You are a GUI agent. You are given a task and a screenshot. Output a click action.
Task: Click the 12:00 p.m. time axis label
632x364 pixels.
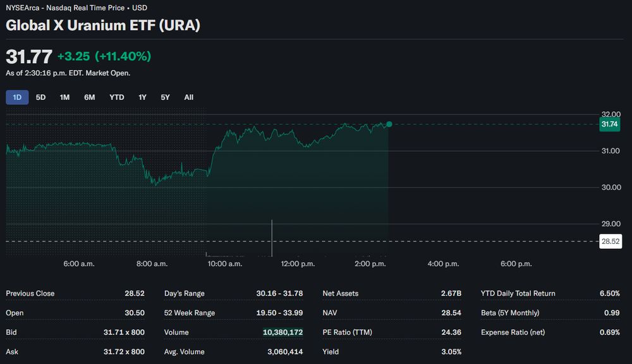(x=298, y=264)
